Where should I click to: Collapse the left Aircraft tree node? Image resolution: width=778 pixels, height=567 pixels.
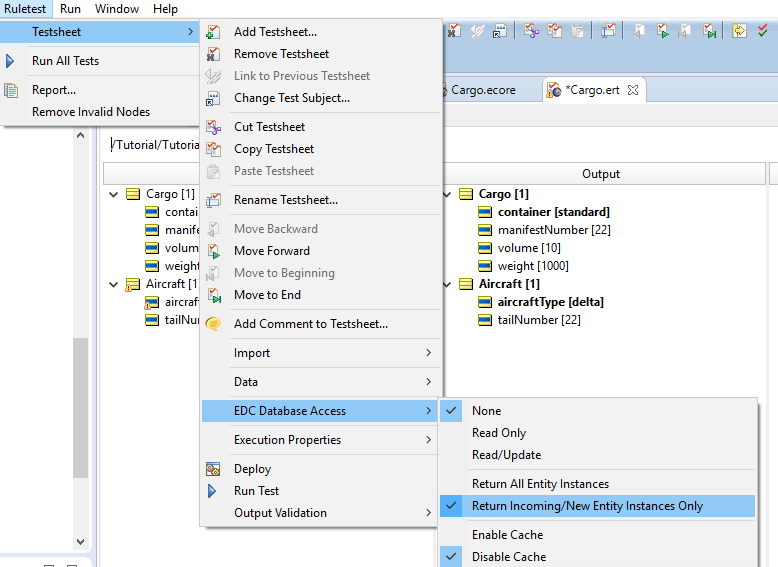tap(114, 284)
